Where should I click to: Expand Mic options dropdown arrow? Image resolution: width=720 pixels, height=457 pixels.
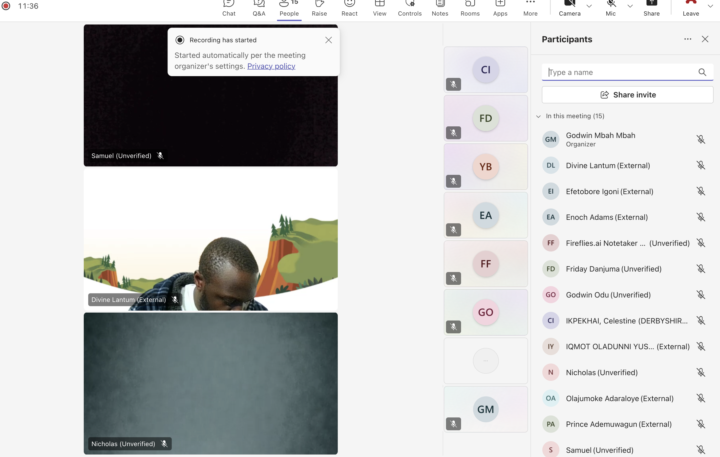point(630,6)
